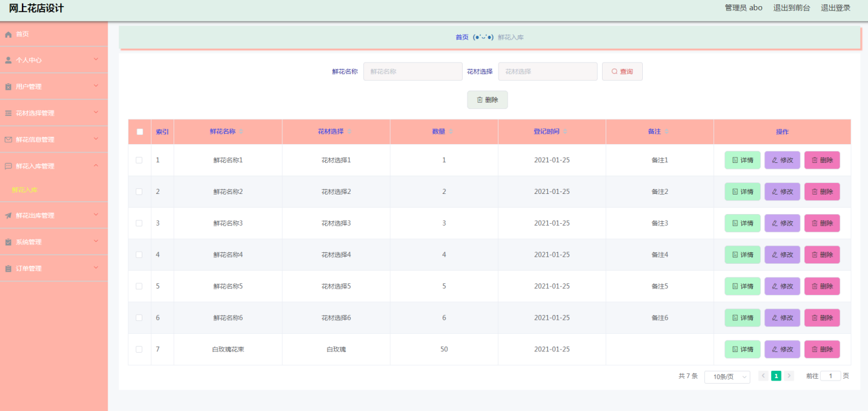
Task: Check the row checkbox for 白玫瑰花束
Action: coord(139,350)
